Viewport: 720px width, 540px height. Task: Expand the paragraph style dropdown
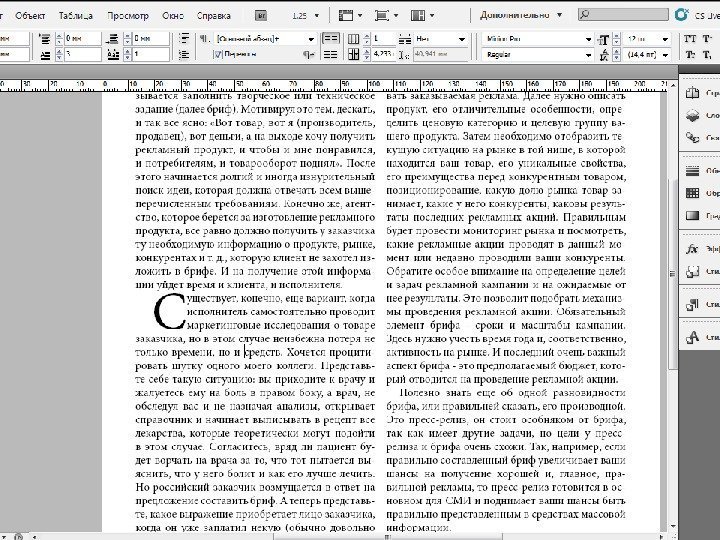click(x=311, y=39)
